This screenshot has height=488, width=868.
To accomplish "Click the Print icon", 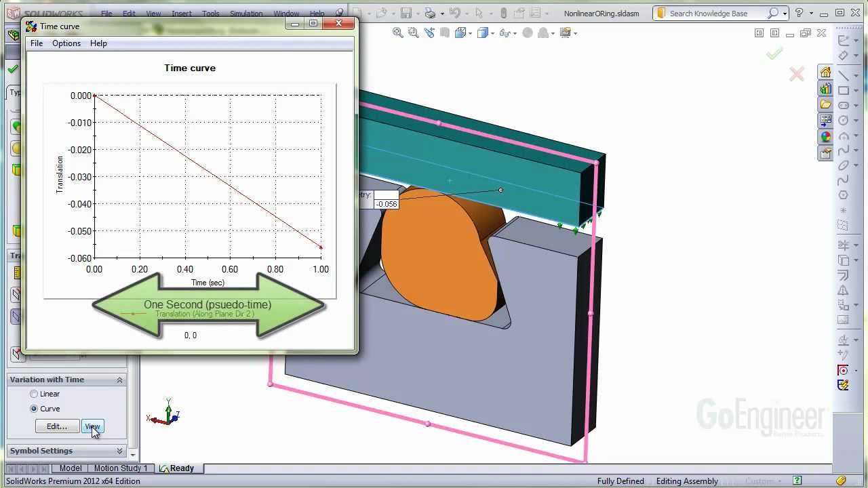I will (429, 13).
